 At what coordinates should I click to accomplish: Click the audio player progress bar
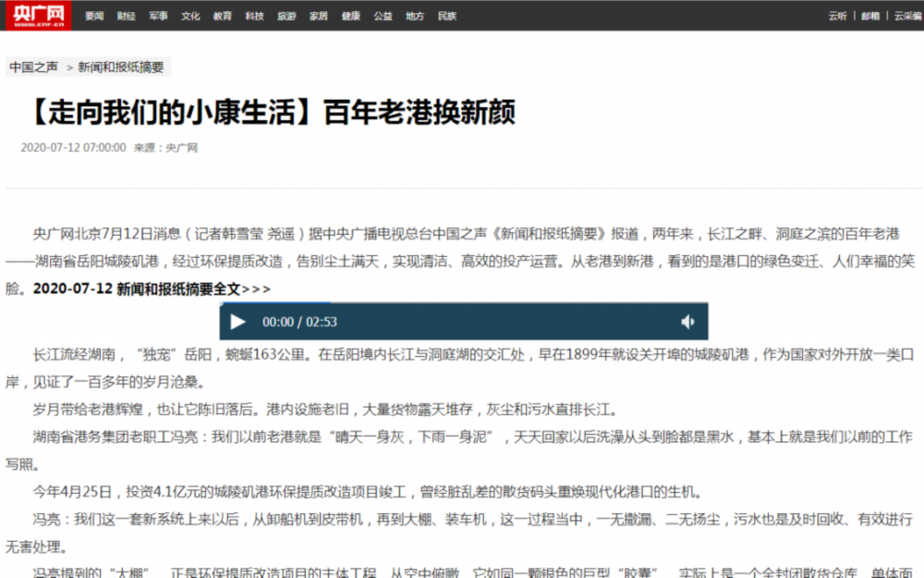pyautogui.click(x=463, y=303)
